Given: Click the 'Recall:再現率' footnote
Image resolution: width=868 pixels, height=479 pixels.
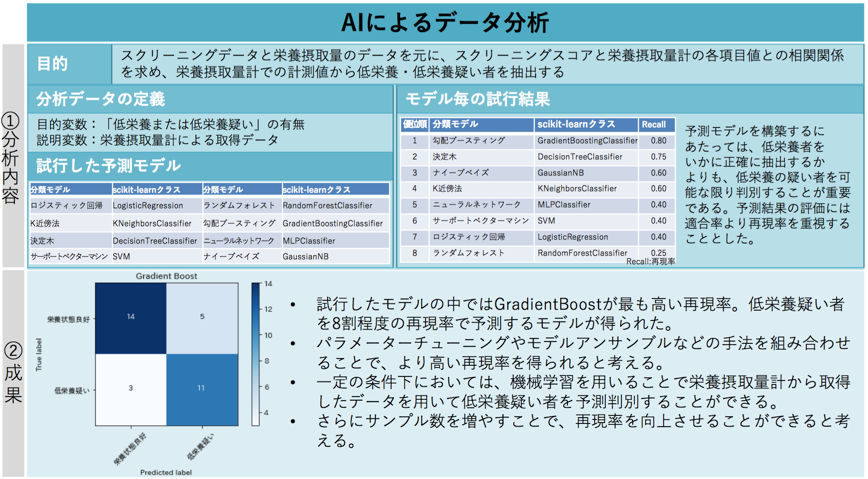Looking at the screenshot, I should click(x=651, y=261).
